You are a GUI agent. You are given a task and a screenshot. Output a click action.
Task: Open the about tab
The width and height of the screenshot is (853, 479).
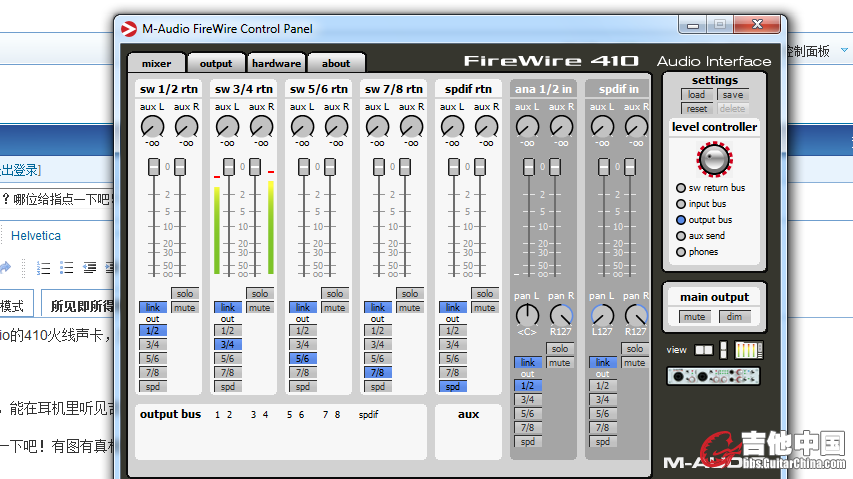pyautogui.click(x=336, y=63)
